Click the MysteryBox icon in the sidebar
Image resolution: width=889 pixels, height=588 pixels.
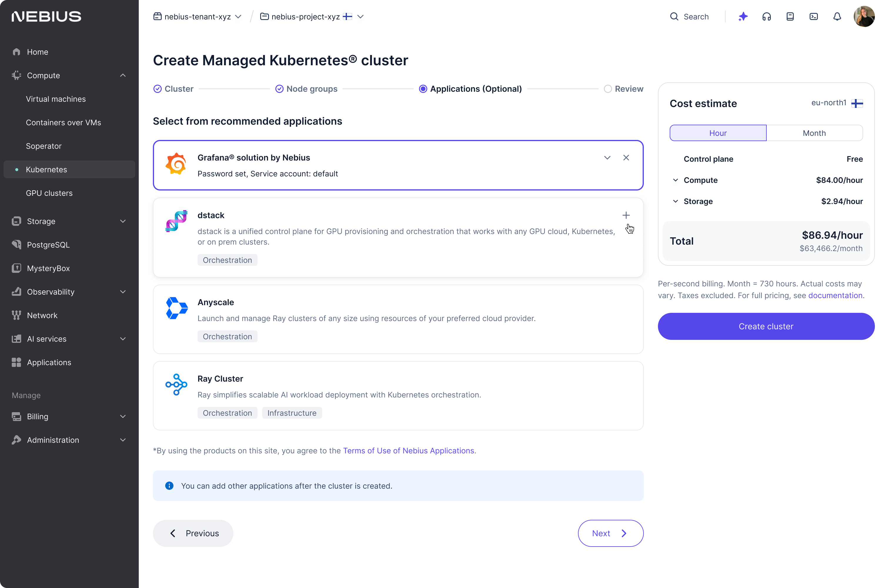pyautogui.click(x=16, y=268)
